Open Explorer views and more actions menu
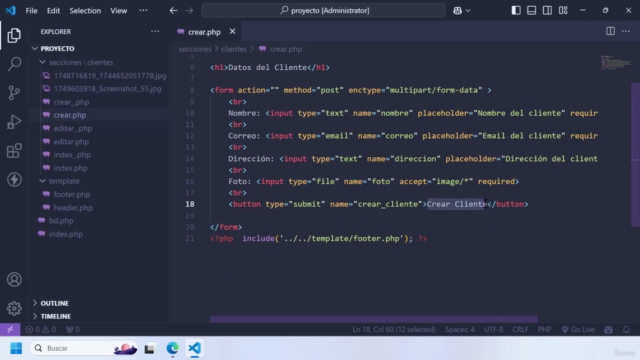Image resolution: width=640 pixels, height=360 pixels. (155, 31)
